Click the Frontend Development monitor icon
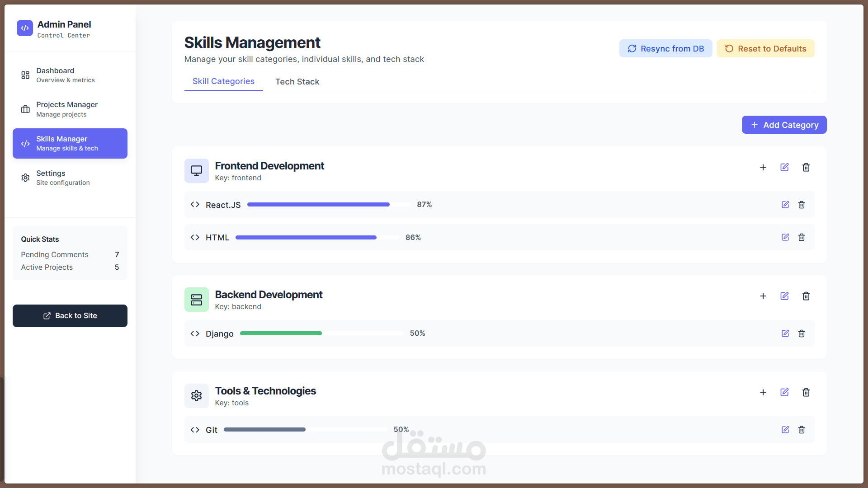Image resolution: width=868 pixels, height=488 pixels. click(x=196, y=171)
